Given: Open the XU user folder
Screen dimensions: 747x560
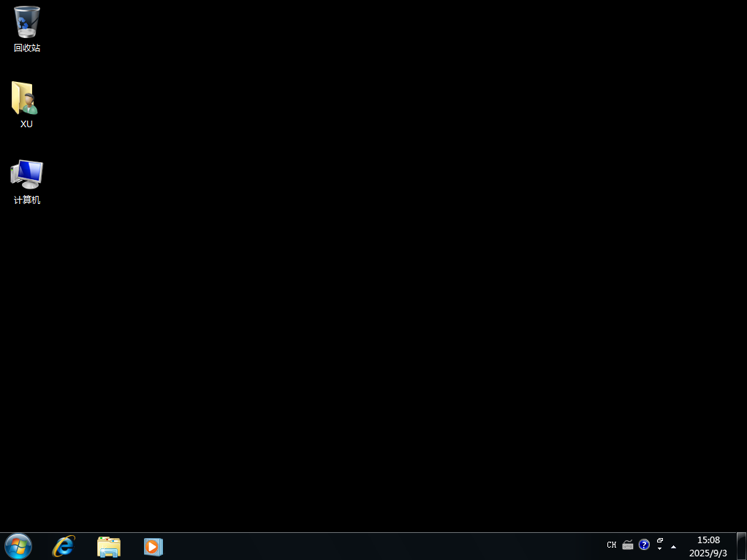Looking at the screenshot, I should [26, 97].
